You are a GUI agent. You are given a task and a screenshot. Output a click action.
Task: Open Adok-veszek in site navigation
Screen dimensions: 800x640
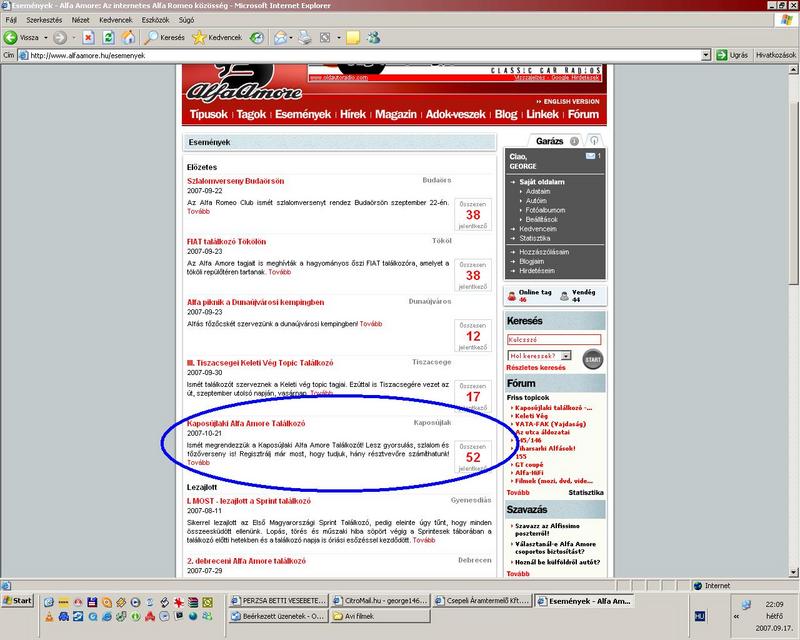(456, 114)
